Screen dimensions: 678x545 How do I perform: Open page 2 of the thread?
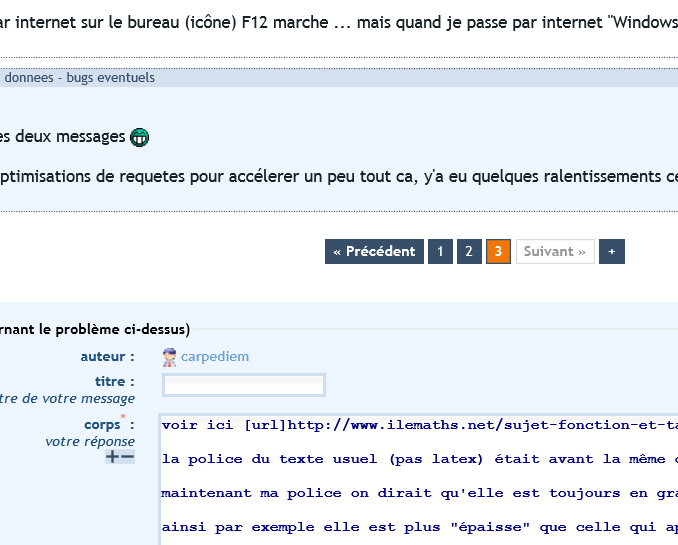point(469,252)
